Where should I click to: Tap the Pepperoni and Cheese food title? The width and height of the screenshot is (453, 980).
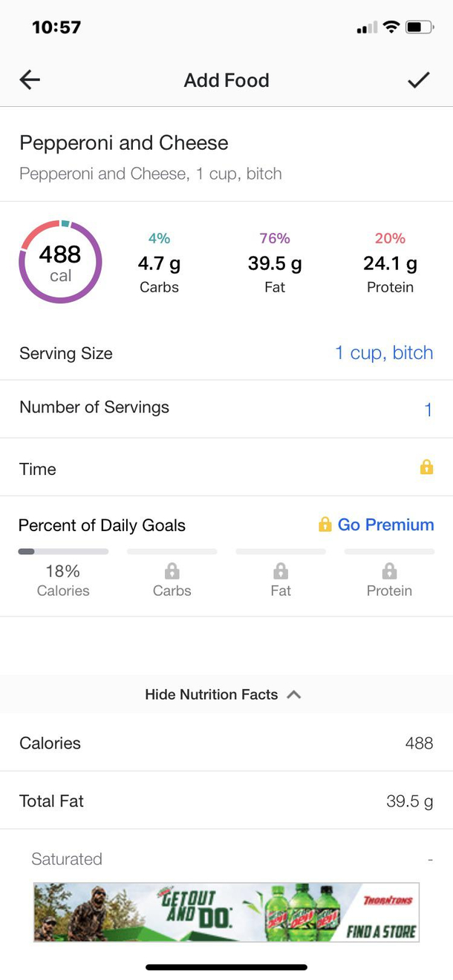pos(124,142)
